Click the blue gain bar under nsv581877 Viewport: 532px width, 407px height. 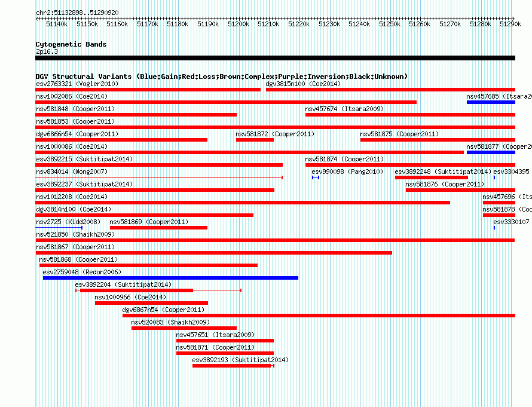[491, 152]
